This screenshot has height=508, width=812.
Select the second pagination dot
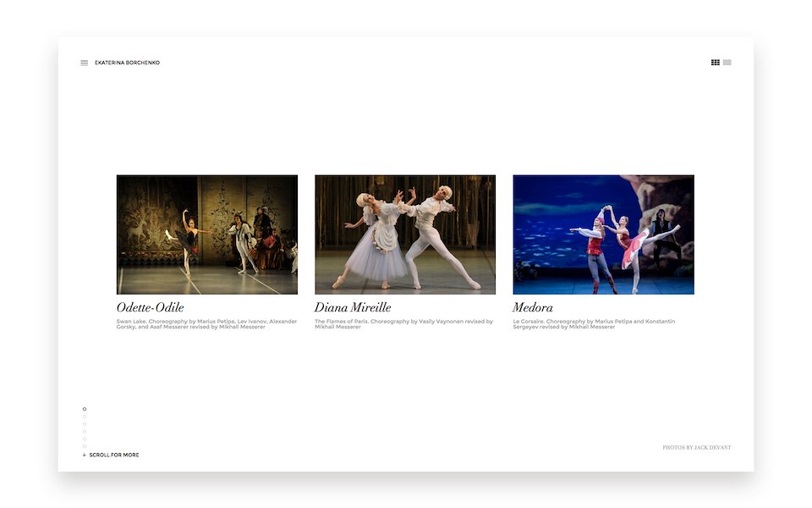tap(85, 417)
